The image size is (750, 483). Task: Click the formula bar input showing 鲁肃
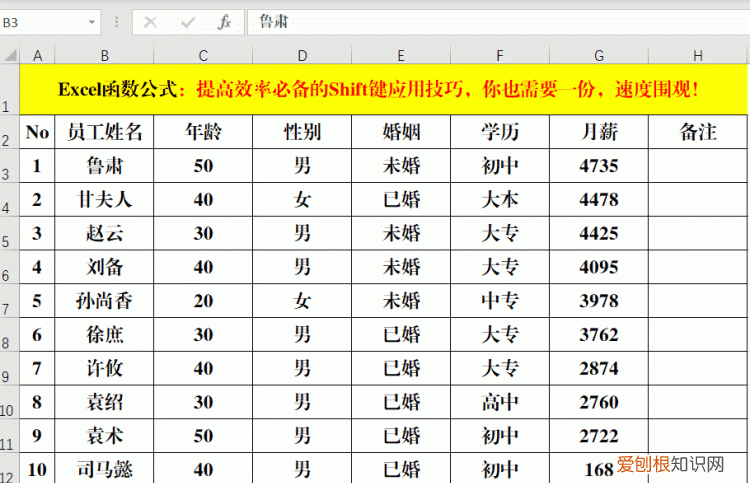pos(498,22)
